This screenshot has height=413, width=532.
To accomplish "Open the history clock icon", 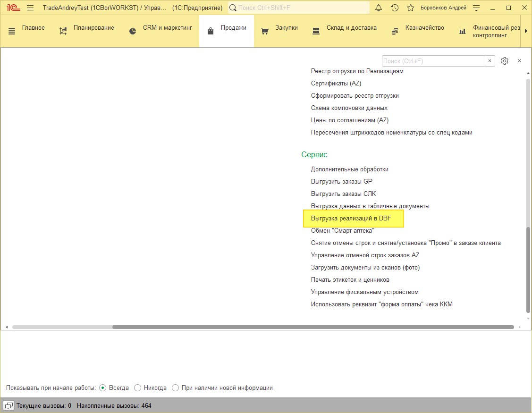I will coord(395,8).
